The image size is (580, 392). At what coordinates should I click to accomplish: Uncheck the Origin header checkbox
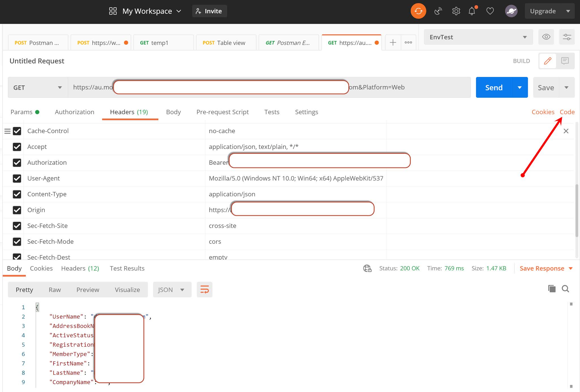(x=17, y=210)
